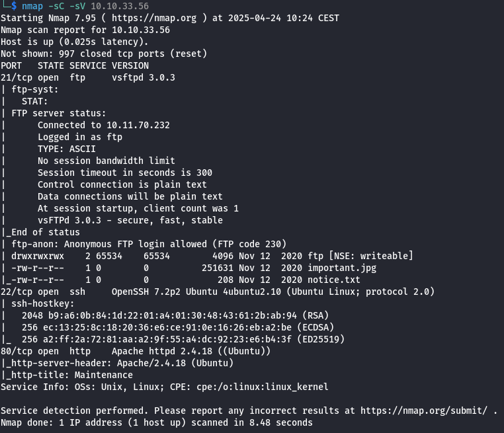Click the http-title: Maintenance line
The width and height of the screenshot is (504, 433).
tap(69, 375)
